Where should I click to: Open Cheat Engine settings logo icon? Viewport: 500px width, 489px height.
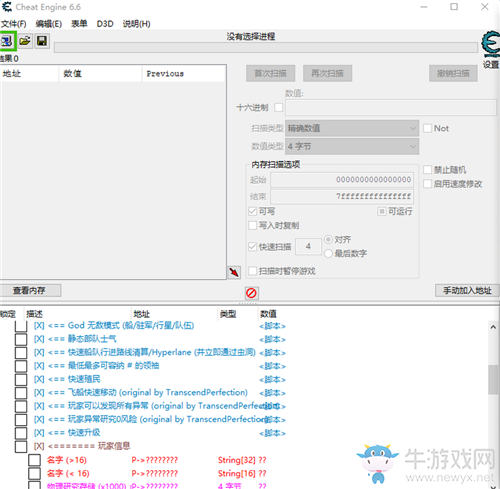[x=491, y=44]
